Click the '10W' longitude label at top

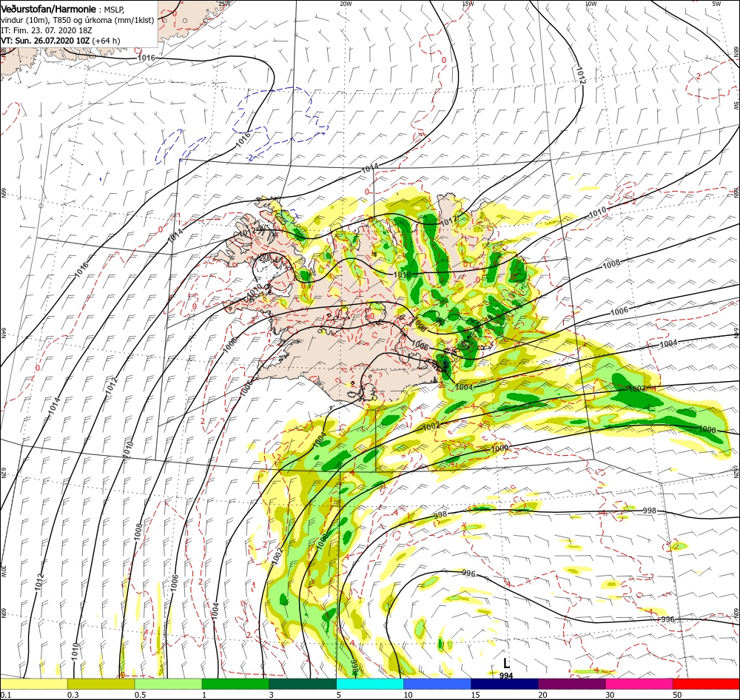[591, 4]
